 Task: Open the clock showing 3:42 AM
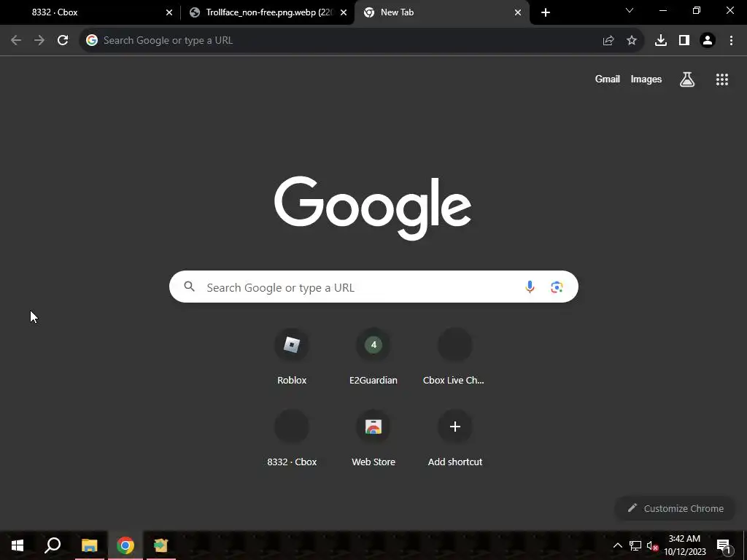coord(684,545)
